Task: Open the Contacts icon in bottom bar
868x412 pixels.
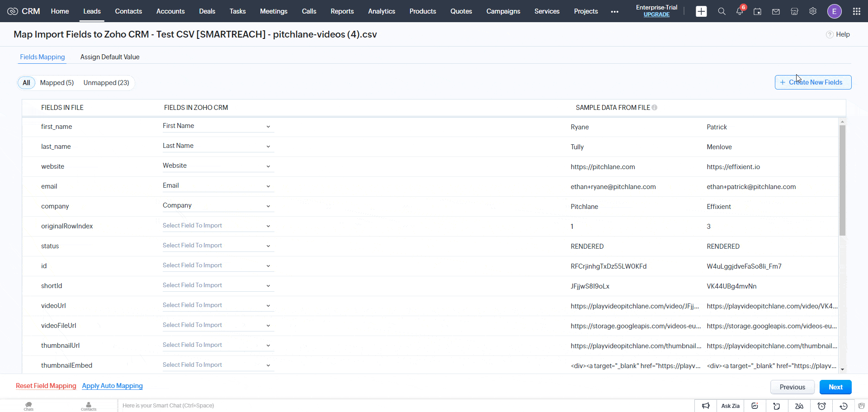Action: coord(89,406)
